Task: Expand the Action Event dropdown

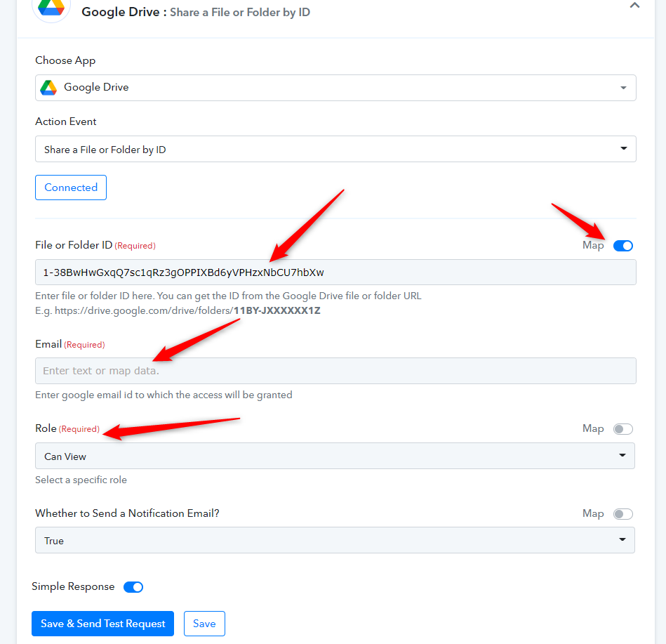Action: pyautogui.click(x=335, y=149)
